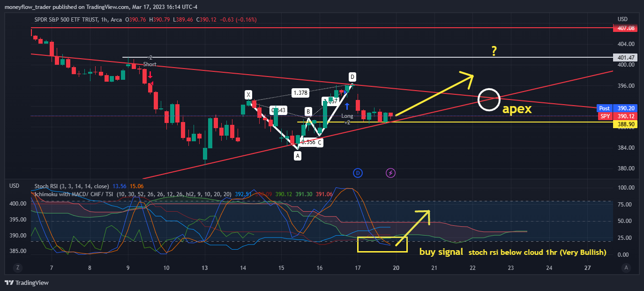Image resolution: width=644 pixels, height=291 pixels.
Task: Click 396.00 on the price scale
Action: coord(626,86)
